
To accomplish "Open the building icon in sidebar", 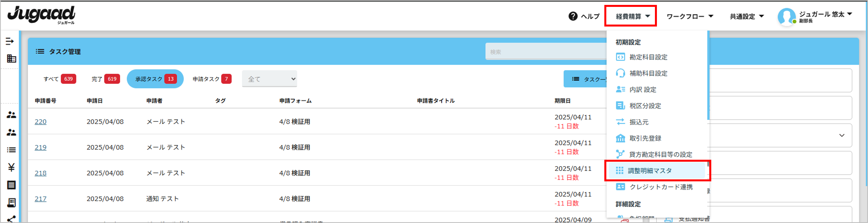I will pos(11,59).
